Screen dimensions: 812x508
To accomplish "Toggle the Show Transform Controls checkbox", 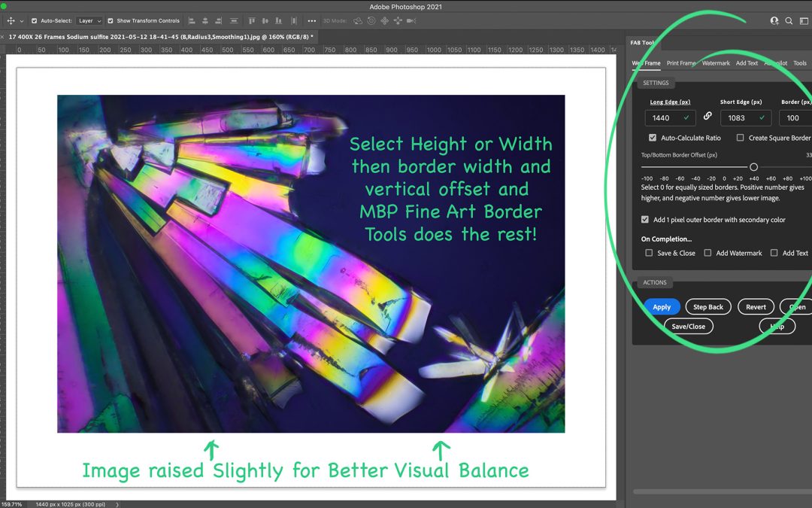I will click(x=111, y=21).
